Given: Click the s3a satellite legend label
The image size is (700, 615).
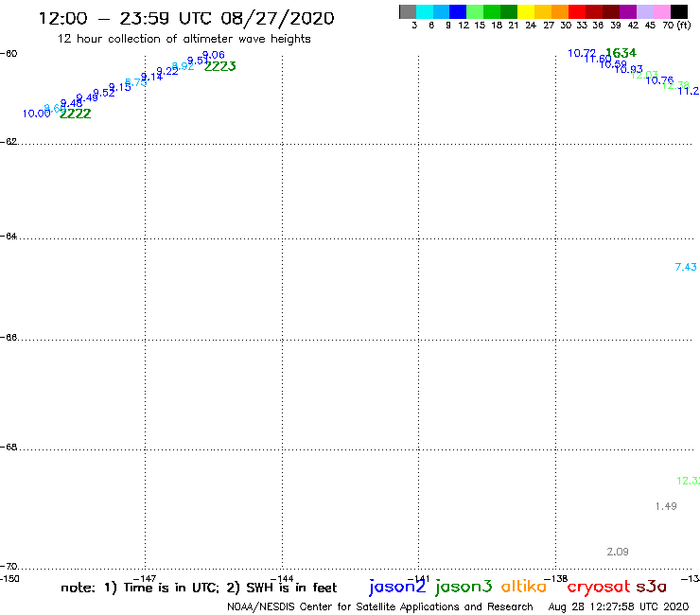Looking at the screenshot, I should click(x=652, y=587).
